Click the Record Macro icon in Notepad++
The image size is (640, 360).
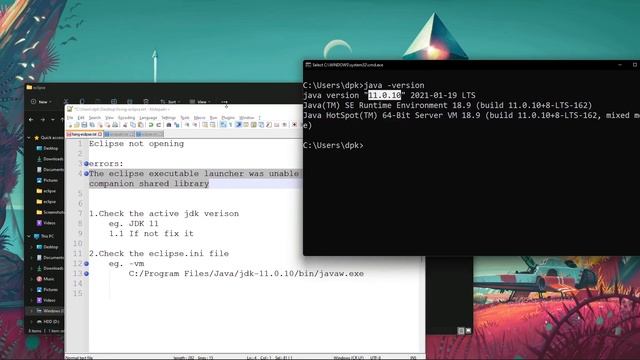[294, 125]
